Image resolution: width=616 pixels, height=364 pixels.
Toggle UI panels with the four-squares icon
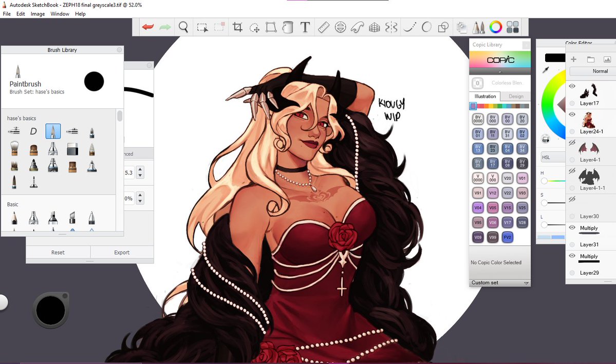pyautogui.click(x=513, y=27)
